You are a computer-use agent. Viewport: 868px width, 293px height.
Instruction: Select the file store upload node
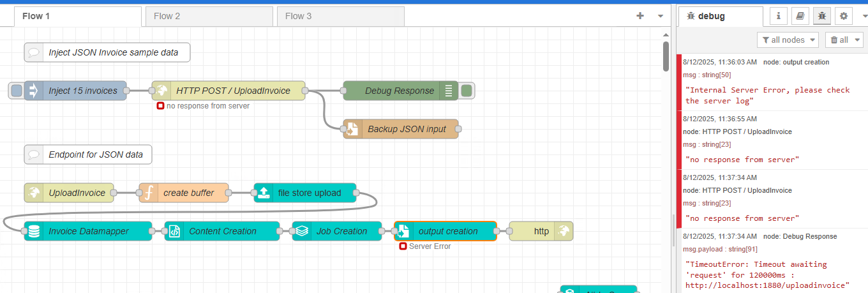point(309,193)
